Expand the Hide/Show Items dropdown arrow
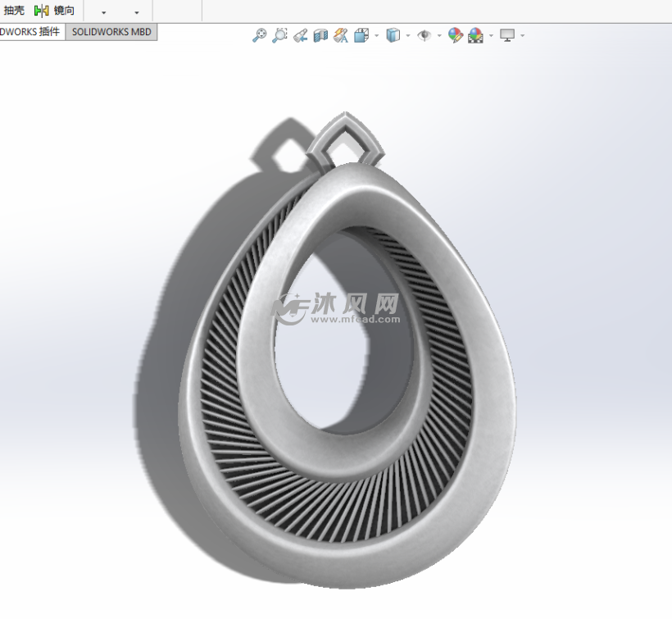 coord(439,35)
